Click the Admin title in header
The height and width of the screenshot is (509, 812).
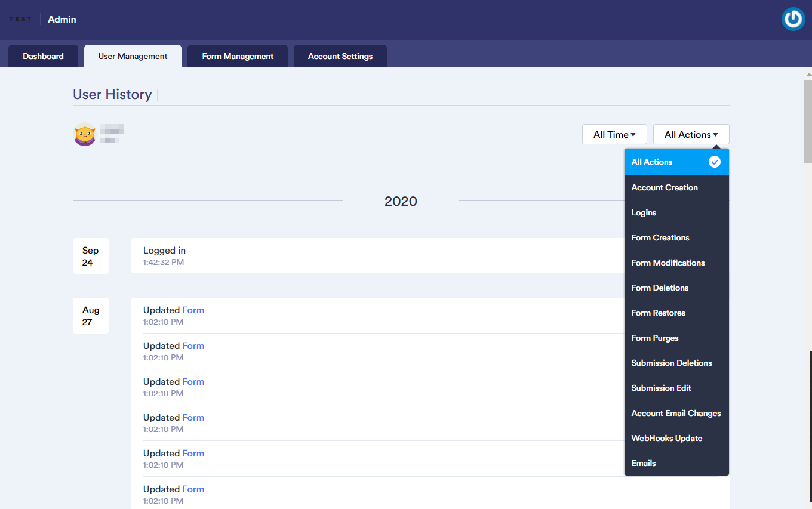[62, 20]
